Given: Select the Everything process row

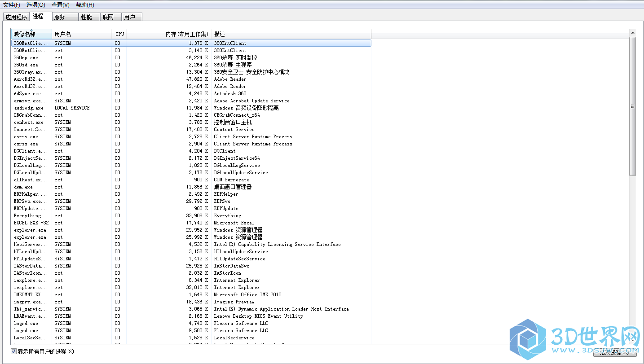Looking at the screenshot, I should point(191,215).
